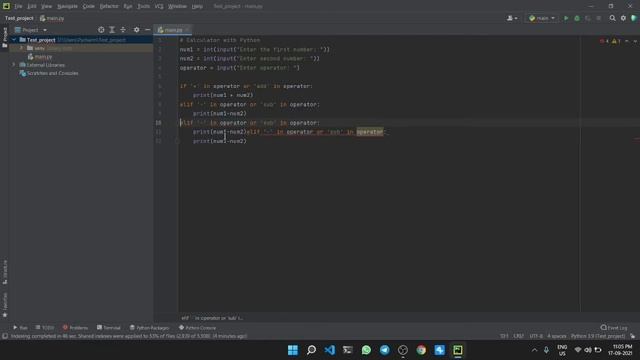This screenshot has height=360, width=640.
Task: Start debugging with the green bug icon
Action: 577,18
